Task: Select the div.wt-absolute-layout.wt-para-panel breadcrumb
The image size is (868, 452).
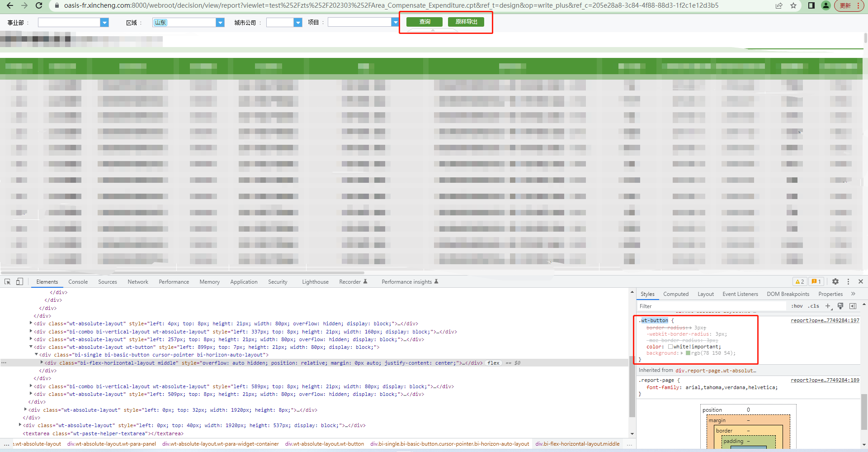Action: click(x=112, y=444)
